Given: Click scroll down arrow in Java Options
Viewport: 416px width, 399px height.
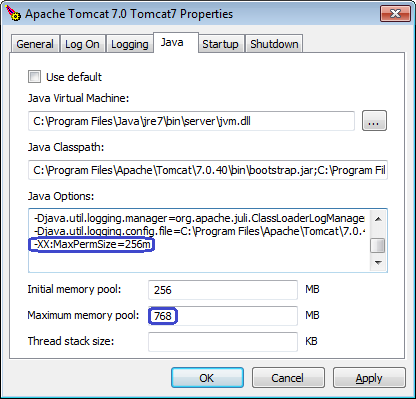Looking at the screenshot, I should coord(378,263).
